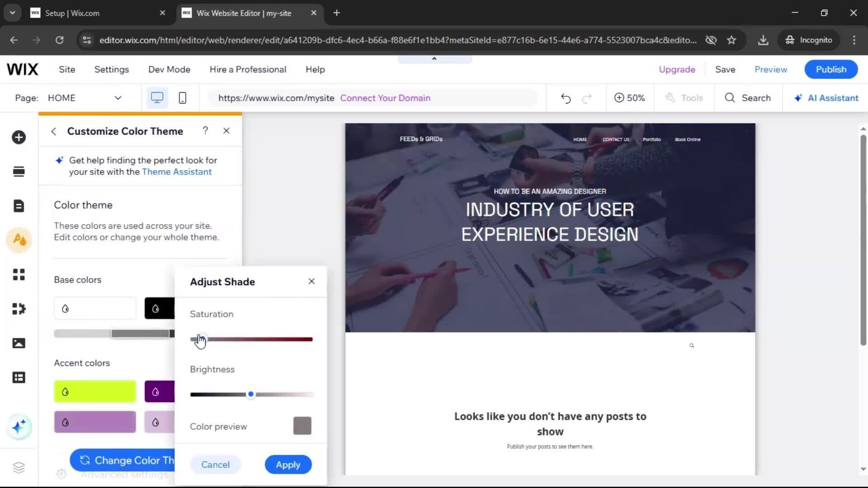
Task: Close the Adjust Shade dialog
Action: pos(311,281)
